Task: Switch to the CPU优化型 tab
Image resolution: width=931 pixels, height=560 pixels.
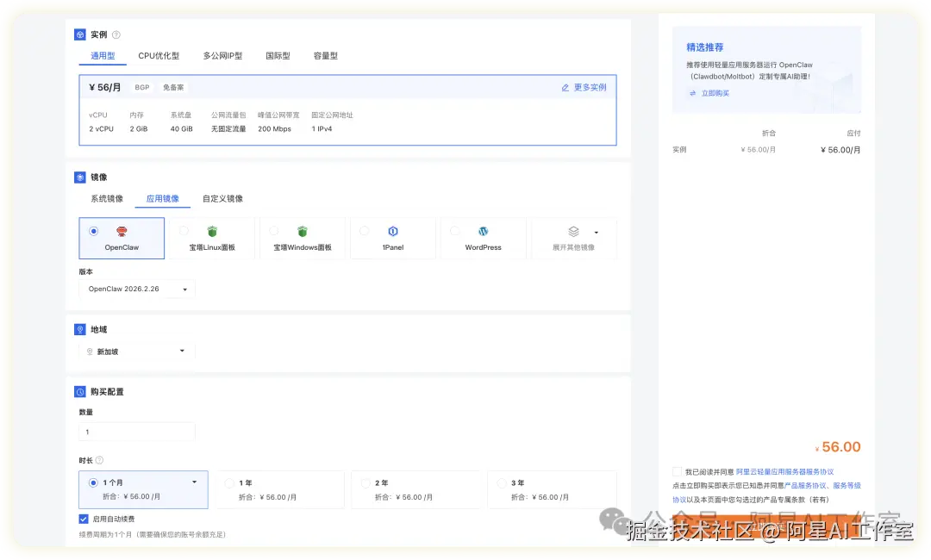Action: pos(159,56)
